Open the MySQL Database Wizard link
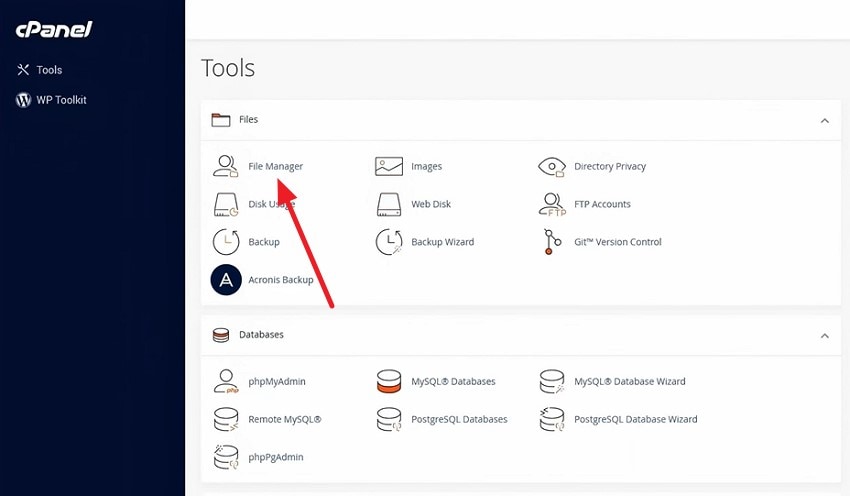 tap(629, 382)
